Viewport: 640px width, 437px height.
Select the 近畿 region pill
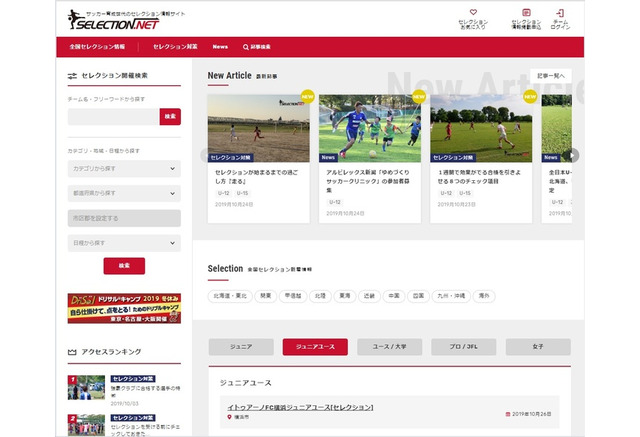click(x=369, y=296)
